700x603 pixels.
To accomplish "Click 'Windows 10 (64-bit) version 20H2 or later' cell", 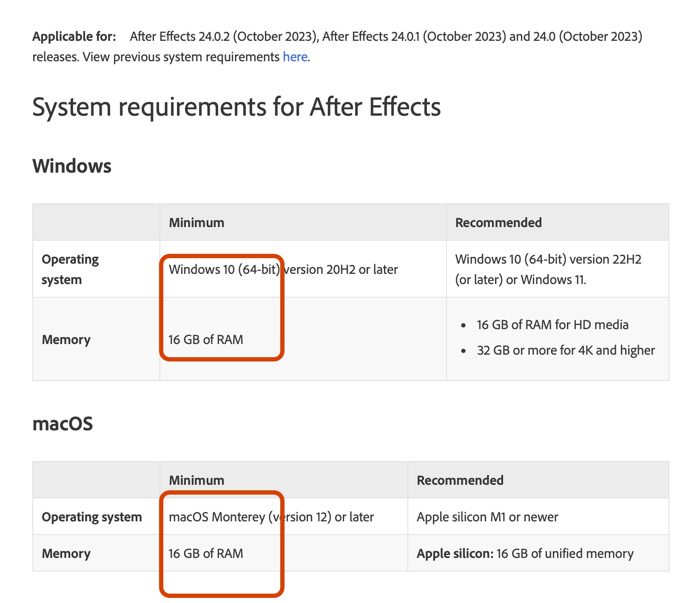I will pos(283,269).
